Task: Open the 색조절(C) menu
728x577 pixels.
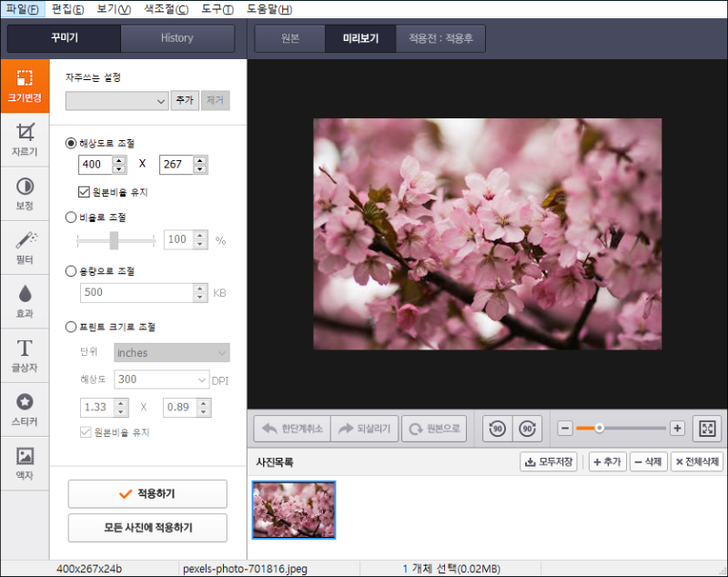Action: click(x=167, y=9)
